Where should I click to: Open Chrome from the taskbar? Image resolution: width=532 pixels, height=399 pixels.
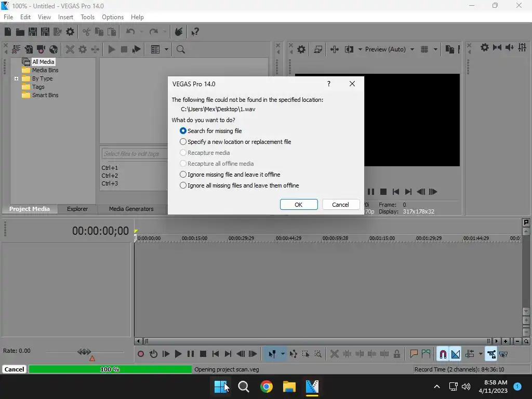tap(267, 387)
